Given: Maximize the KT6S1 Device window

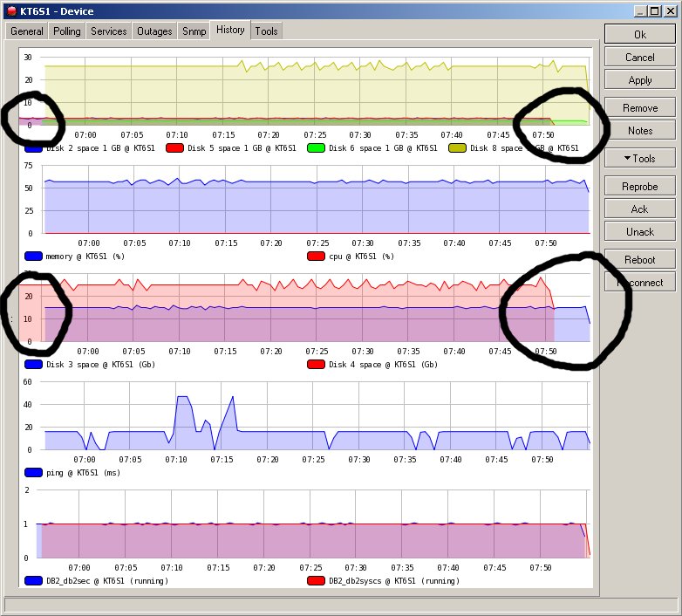Looking at the screenshot, I should (655, 11).
